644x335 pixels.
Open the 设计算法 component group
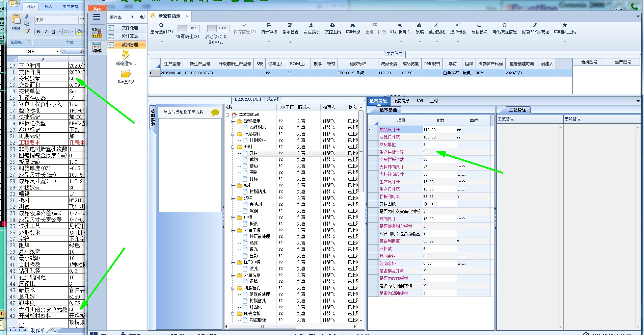point(127,36)
